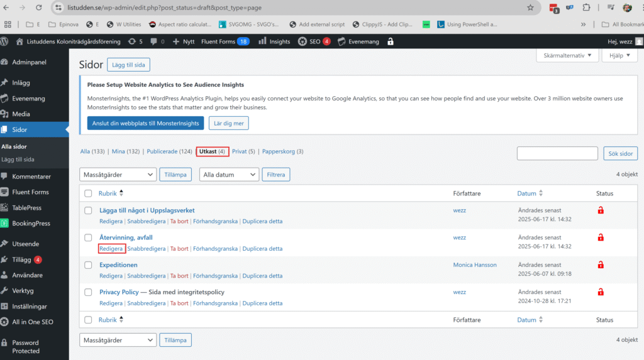
Task: Click the lock status icon for Lägga till något
Action: pyautogui.click(x=601, y=210)
